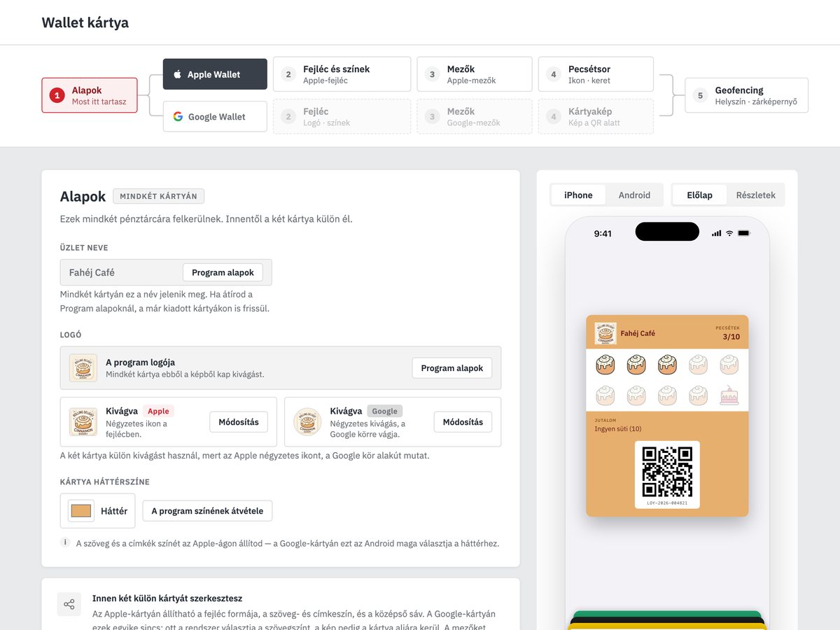Open the Google Mezők step
840x630 pixels.
(475, 117)
